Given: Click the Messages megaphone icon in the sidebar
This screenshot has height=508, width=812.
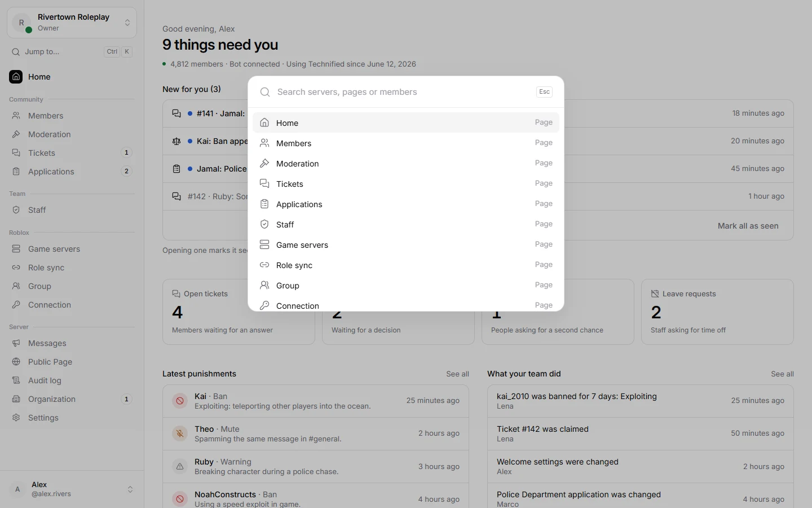Looking at the screenshot, I should tap(16, 343).
